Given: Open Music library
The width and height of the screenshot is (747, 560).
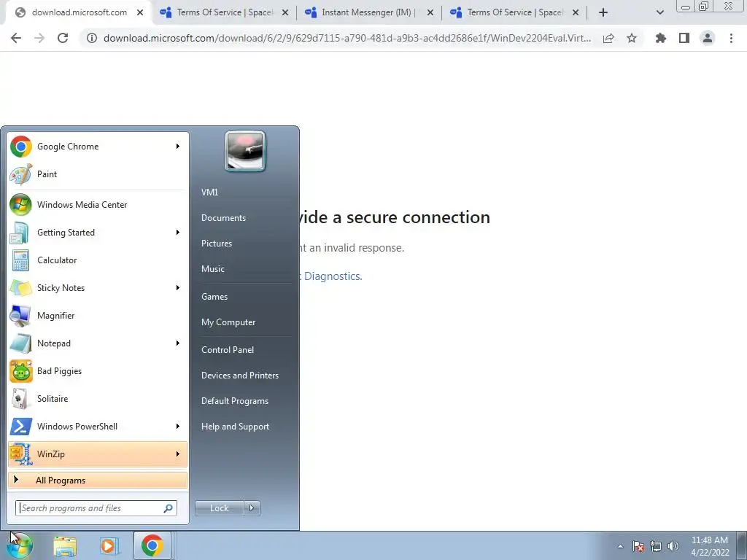Looking at the screenshot, I should tap(213, 269).
